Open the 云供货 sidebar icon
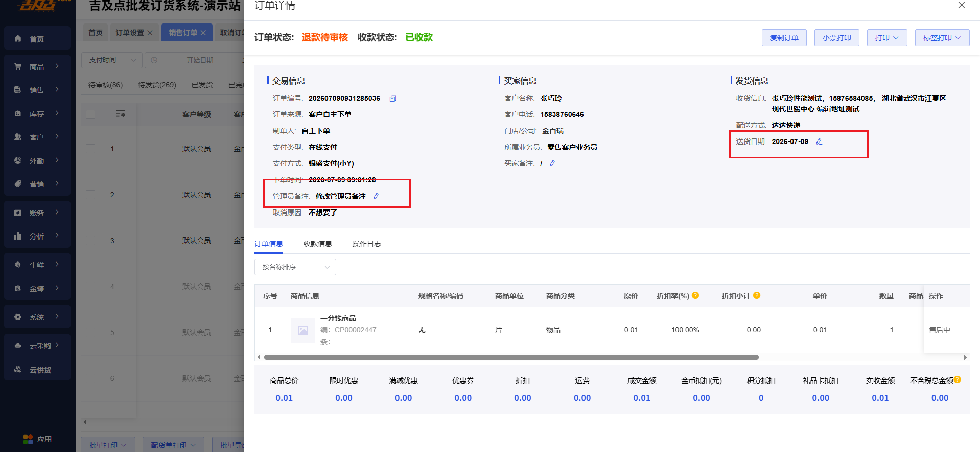Image resolution: width=980 pixels, height=452 pixels. coord(18,369)
